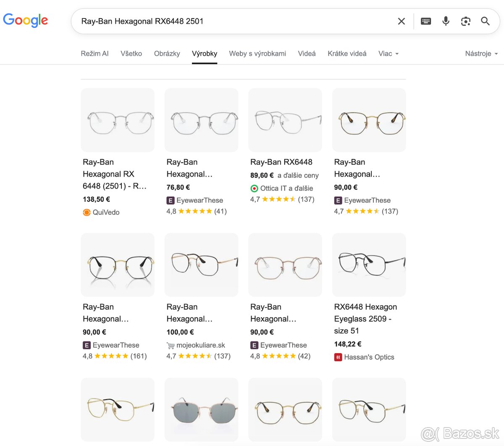
Task: Open the on-screen keyboard icon
Action: click(x=426, y=21)
